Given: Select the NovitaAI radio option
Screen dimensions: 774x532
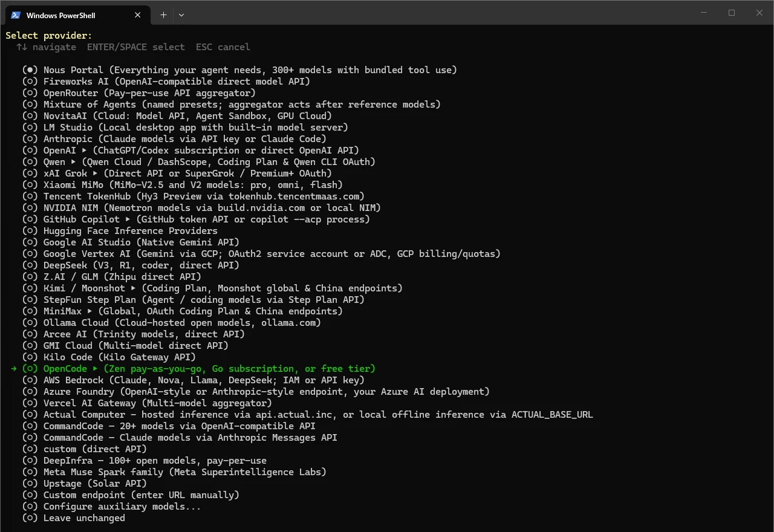Looking at the screenshot, I should point(30,116).
